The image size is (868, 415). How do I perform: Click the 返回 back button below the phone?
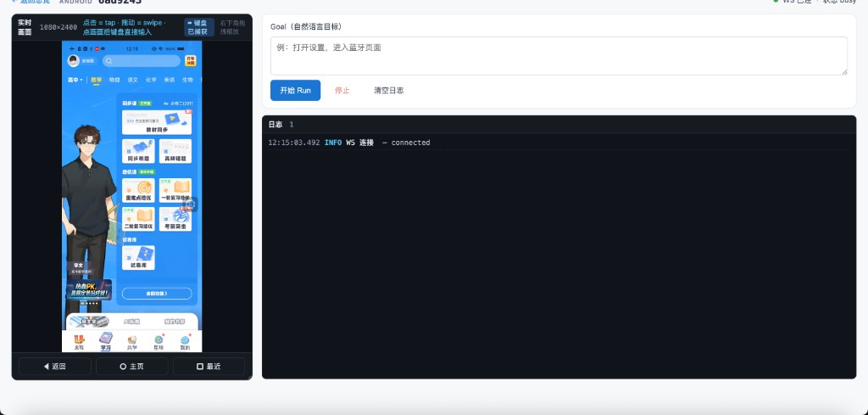coord(55,367)
